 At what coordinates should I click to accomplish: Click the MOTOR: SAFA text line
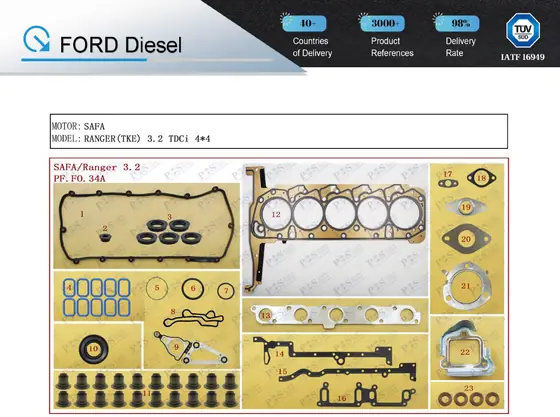click(78, 126)
